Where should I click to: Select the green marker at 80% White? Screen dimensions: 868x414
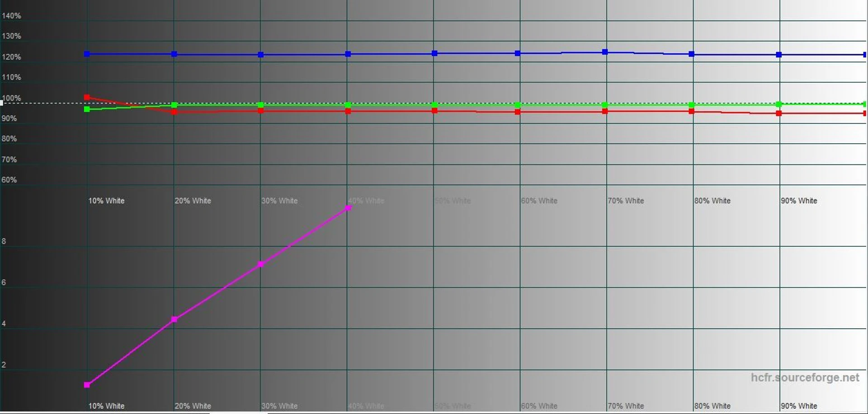[x=691, y=105]
